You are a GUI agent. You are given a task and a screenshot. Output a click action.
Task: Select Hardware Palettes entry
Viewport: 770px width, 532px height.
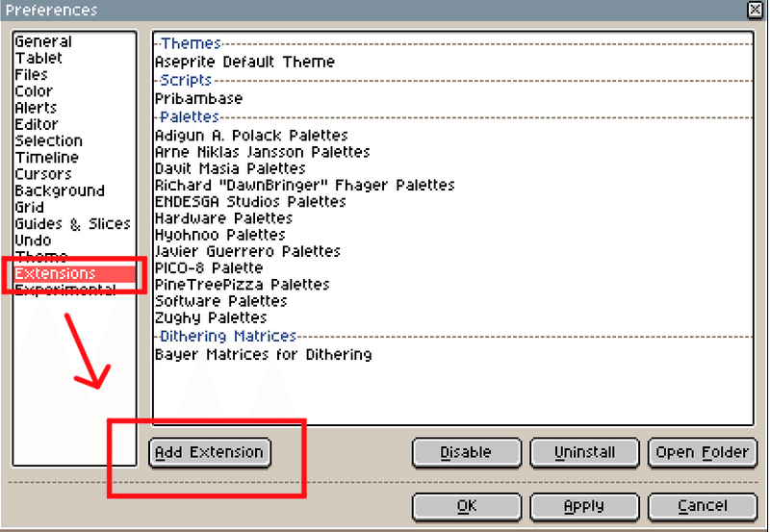tap(453, 218)
